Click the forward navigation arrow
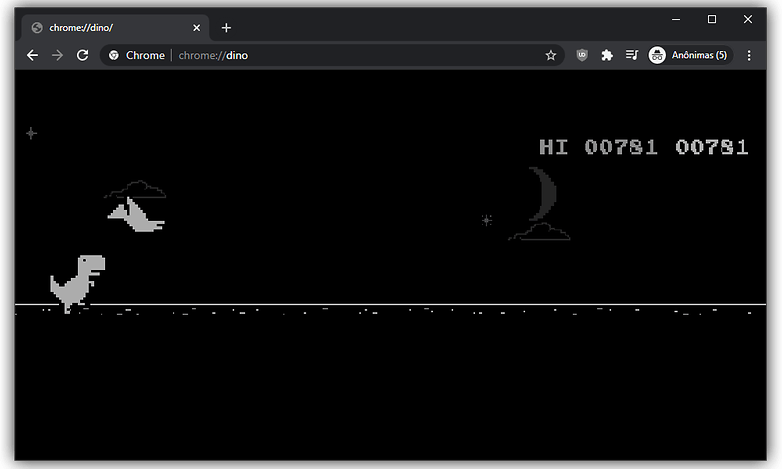This screenshot has width=782, height=469. tap(57, 55)
